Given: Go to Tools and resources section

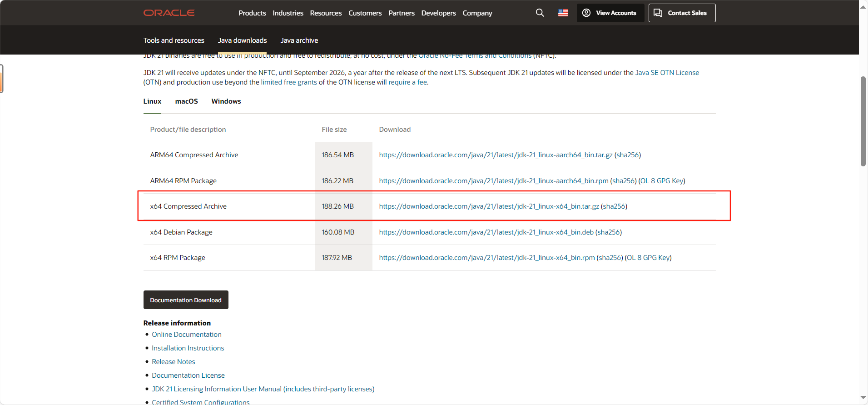Looking at the screenshot, I should 174,40.
